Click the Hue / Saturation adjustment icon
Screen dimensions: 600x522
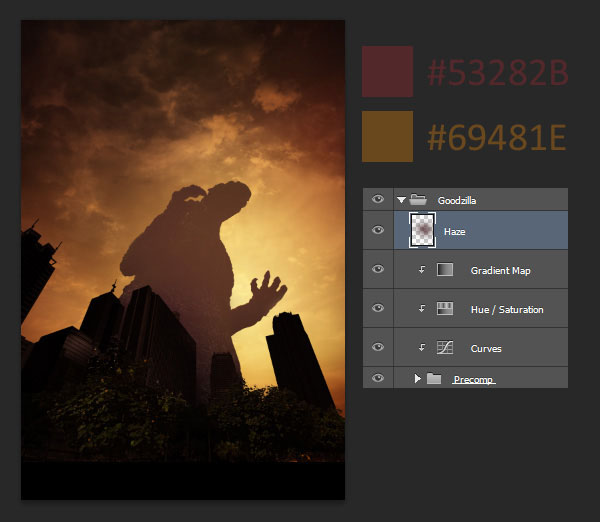click(445, 308)
